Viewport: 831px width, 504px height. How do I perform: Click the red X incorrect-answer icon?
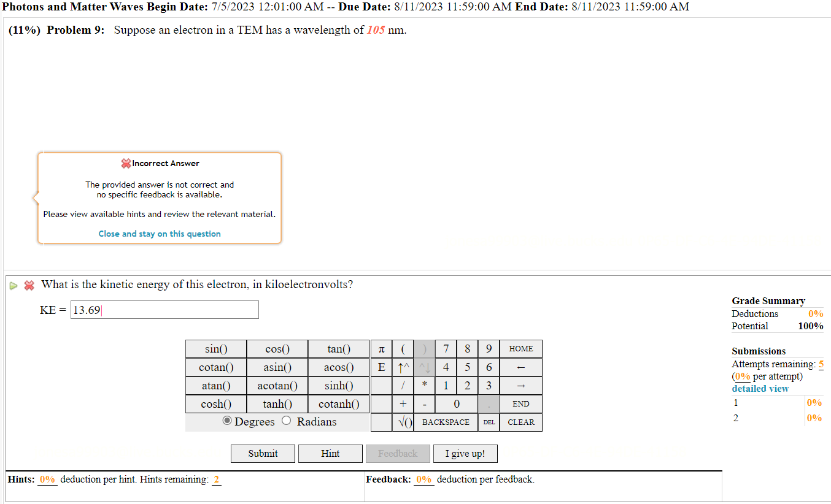point(29,284)
